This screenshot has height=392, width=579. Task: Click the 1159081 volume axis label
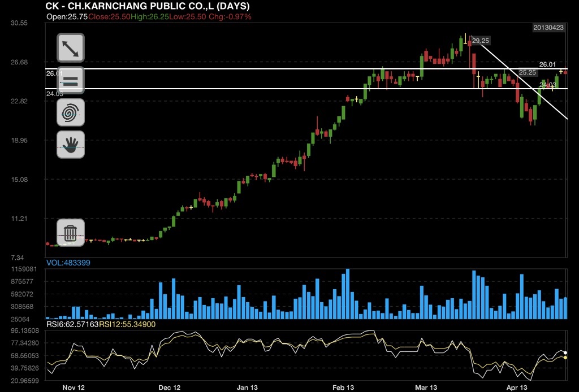point(24,269)
